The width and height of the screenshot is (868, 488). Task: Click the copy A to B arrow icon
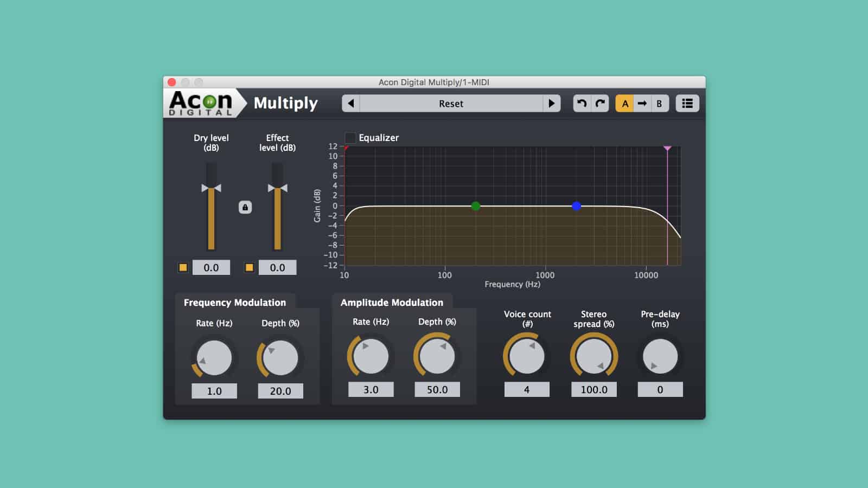642,103
